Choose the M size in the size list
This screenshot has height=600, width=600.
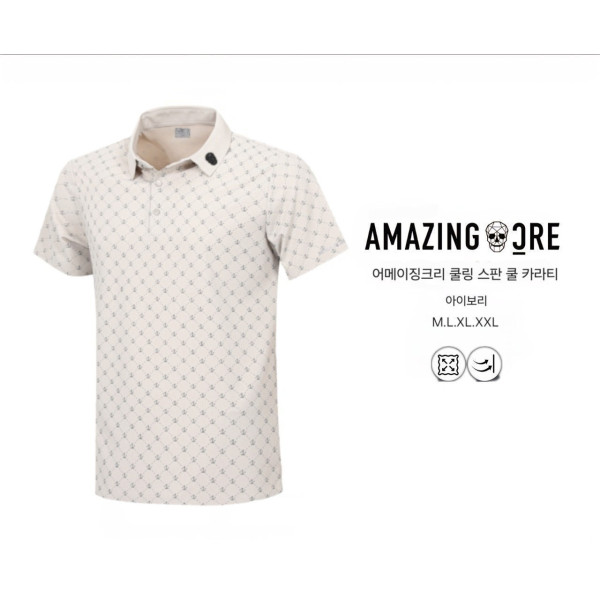click(437, 323)
